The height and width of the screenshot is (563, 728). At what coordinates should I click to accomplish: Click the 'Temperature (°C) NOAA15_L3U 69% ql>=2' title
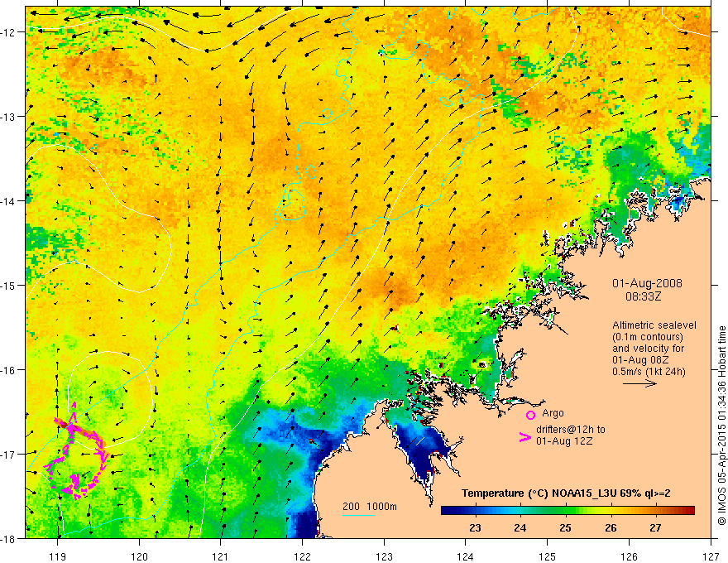pyautogui.click(x=566, y=493)
